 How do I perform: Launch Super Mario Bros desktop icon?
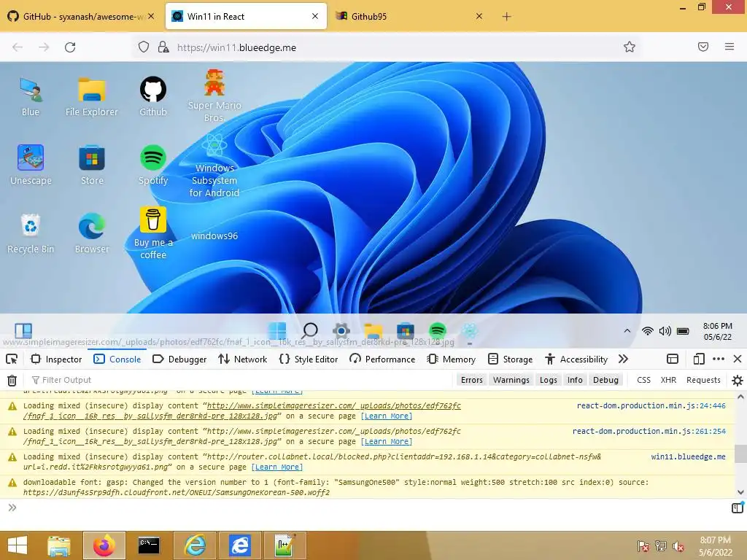[x=214, y=96]
